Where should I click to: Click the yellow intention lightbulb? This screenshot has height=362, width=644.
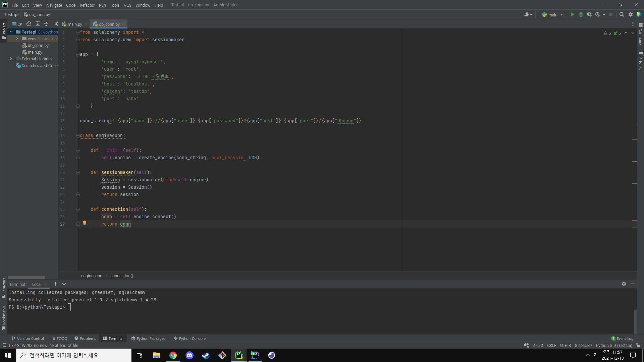[85, 223]
